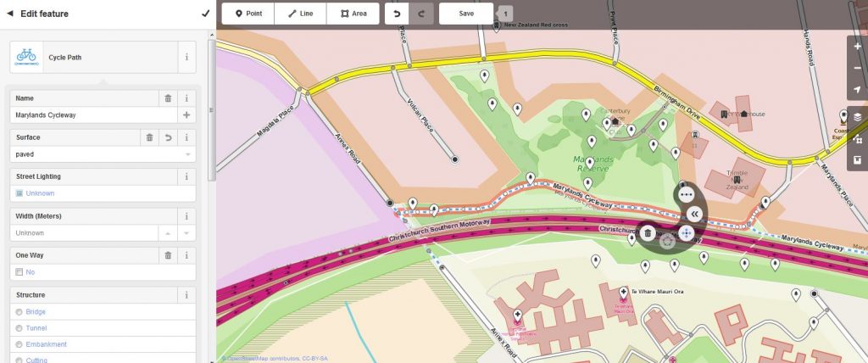
Task: Select the Bridge structure option
Action: (19, 312)
